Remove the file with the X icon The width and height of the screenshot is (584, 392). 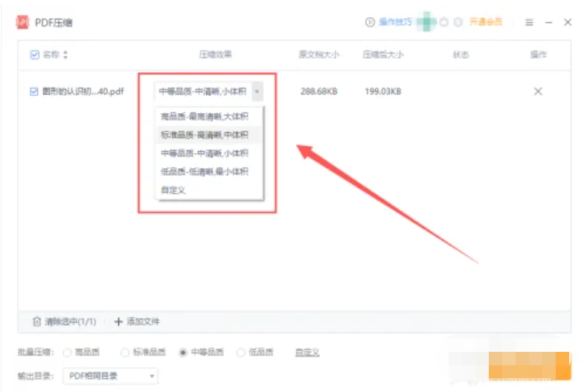point(538,91)
